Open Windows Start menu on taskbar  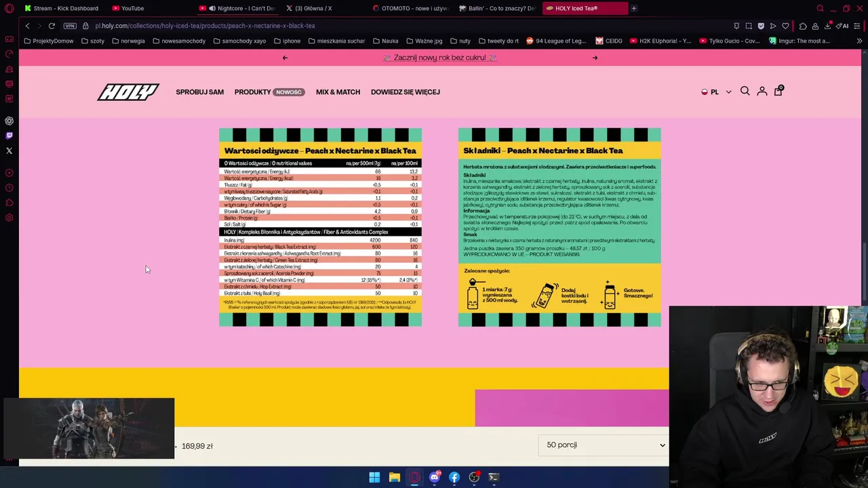(374, 477)
